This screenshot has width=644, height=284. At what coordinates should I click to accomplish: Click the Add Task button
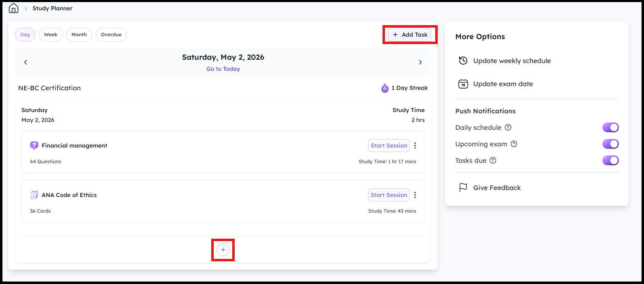410,35
